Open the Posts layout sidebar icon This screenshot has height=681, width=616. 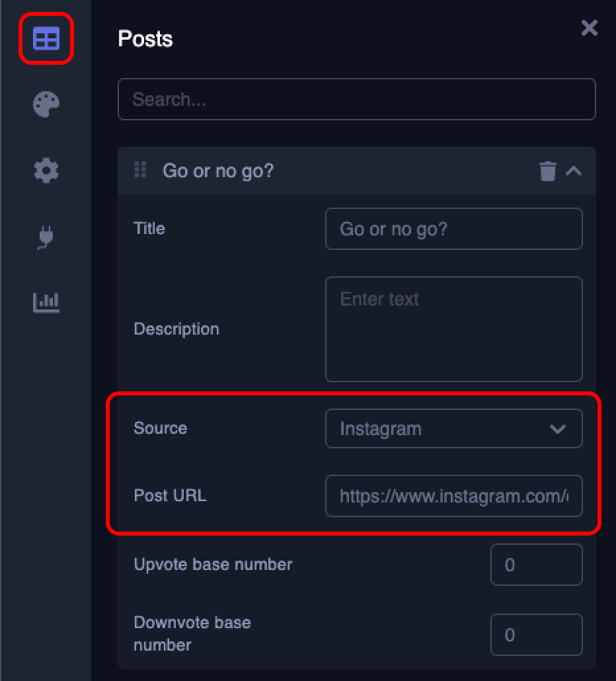[46, 38]
